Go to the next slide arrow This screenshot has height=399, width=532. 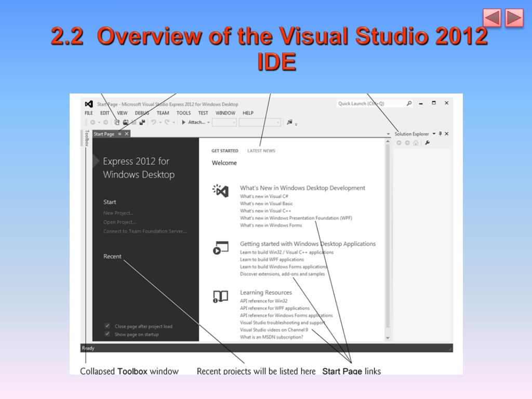514,18
